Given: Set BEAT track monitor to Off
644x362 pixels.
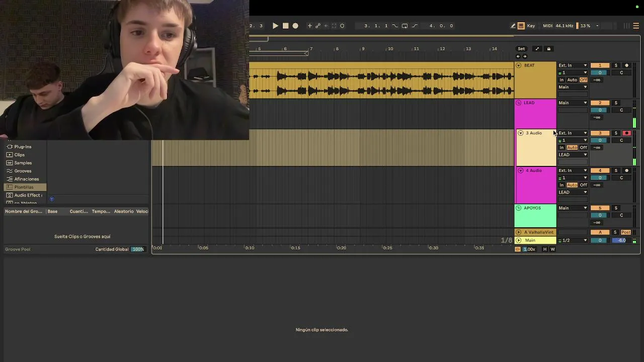Looking at the screenshot, I should (583, 80).
